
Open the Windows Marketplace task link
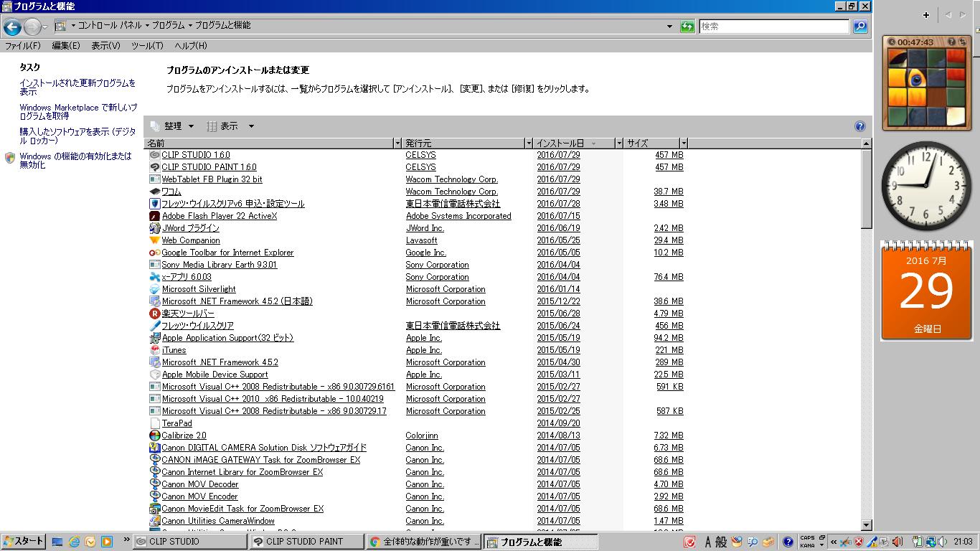(x=78, y=111)
